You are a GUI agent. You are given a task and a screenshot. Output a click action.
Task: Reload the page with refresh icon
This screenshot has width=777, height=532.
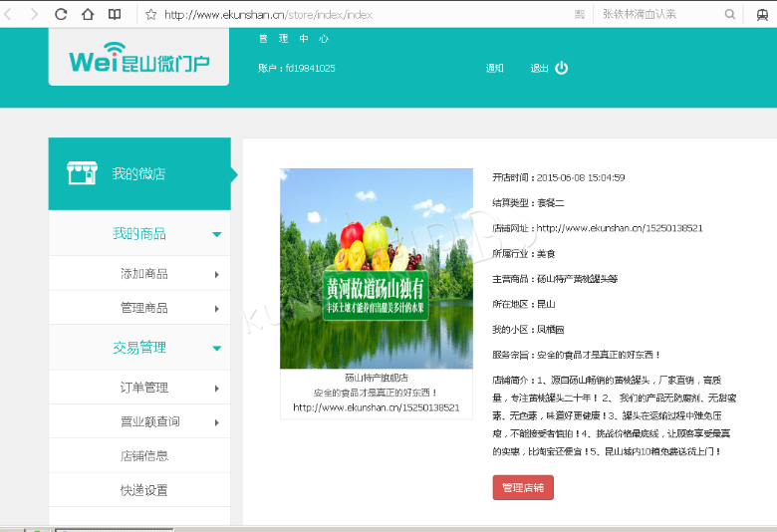pos(61,15)
